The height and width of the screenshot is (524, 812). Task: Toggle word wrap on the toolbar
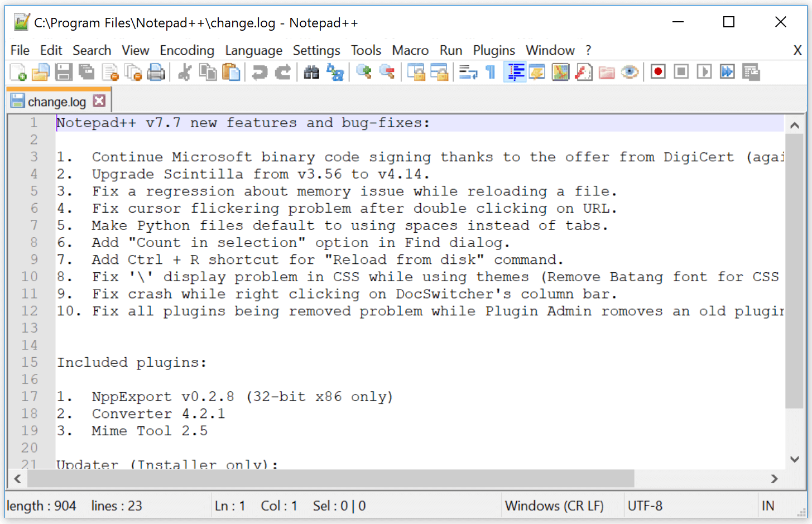tap(468, 71)
